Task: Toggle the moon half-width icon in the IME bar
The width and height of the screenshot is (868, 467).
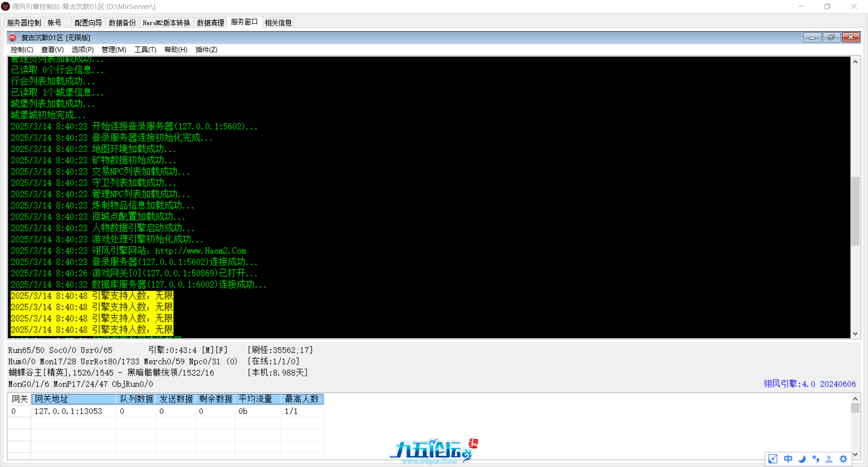Action: tap(802, 459)
